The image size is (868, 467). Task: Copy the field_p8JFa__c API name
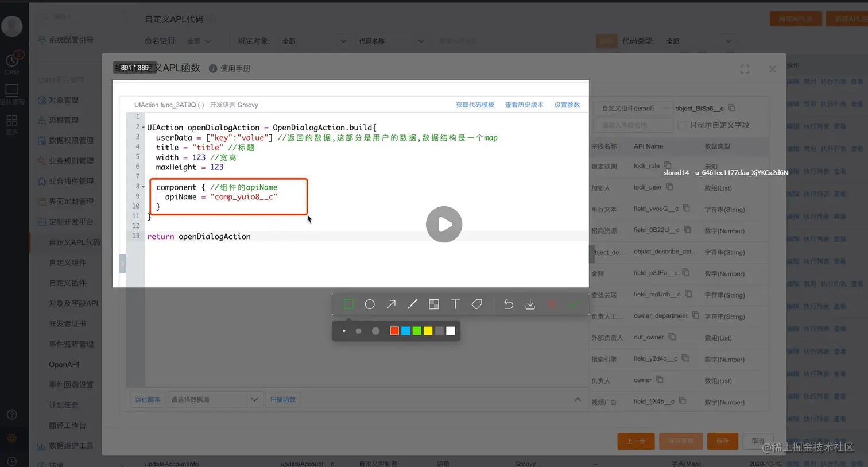(x=685, y=273)
